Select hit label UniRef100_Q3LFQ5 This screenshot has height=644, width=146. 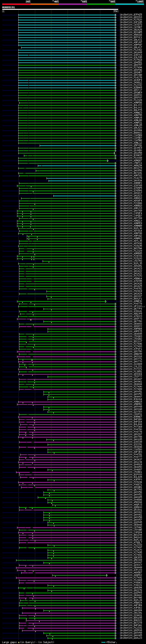(x=131, y=58)
